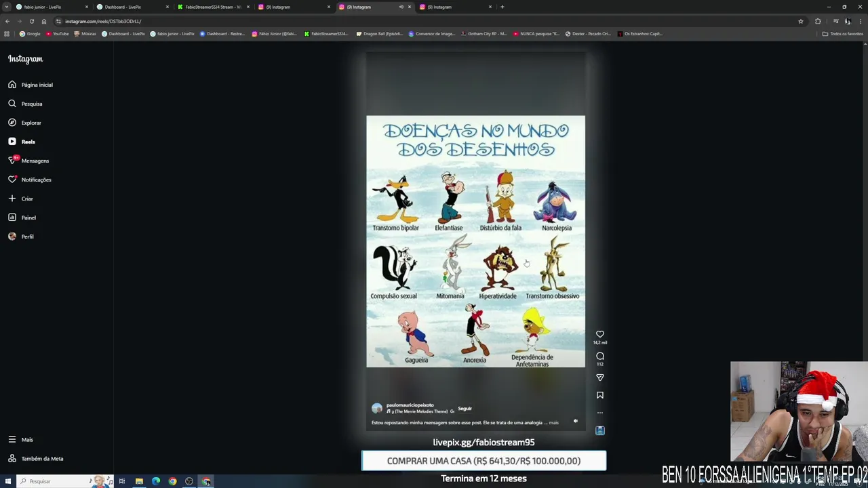Click the browser home button
The height and width of the screenshot is (488, 868).
point(44,21)
